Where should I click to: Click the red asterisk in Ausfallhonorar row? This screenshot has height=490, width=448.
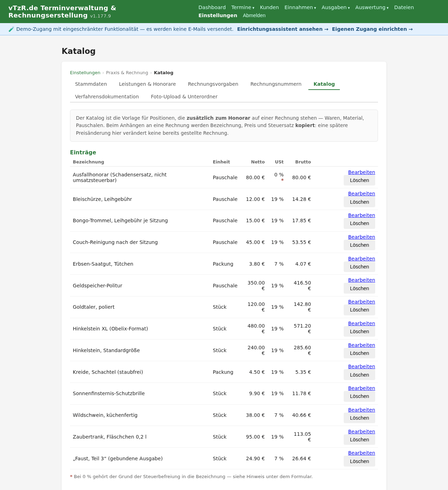click(282, 180)
